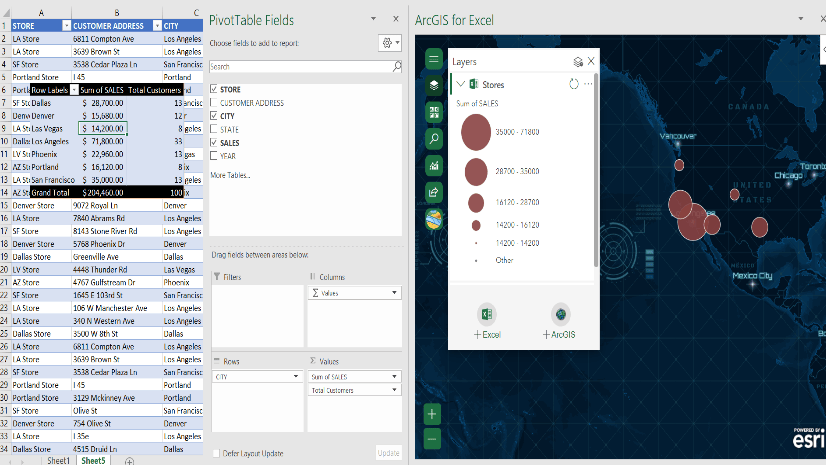Refresh the Stores layer

pyautogui.click(x=574, y=84)
